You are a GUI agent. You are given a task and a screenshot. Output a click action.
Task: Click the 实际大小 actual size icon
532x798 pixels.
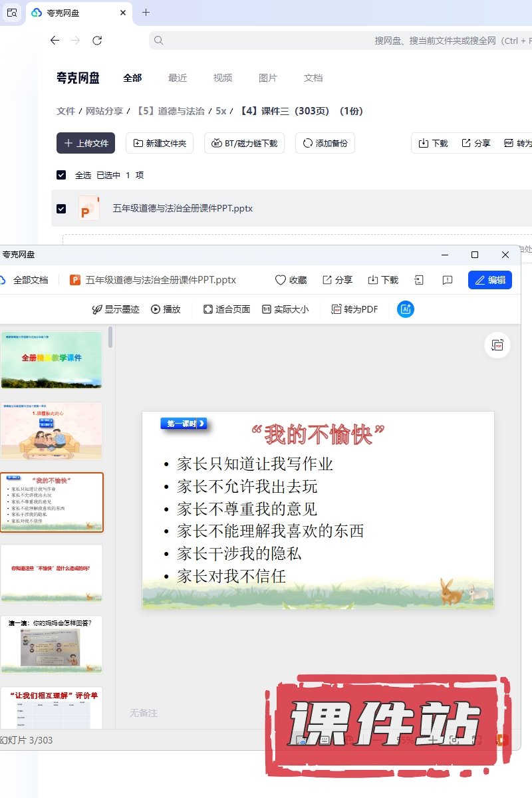coord(267,309)
